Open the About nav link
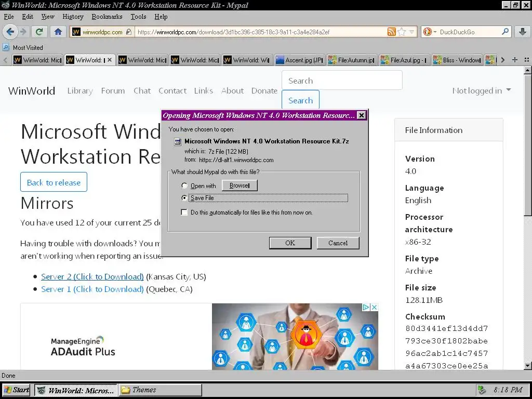 (x=232, y=90)
